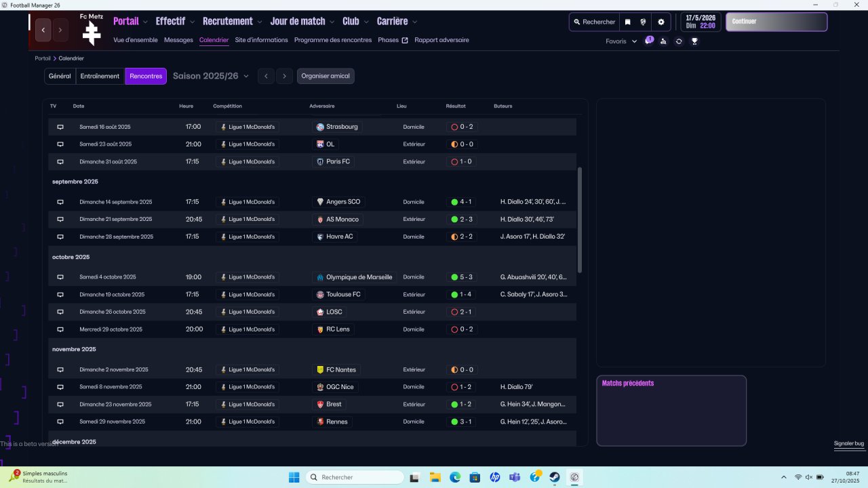Go back with the left navigation arrow

(x=43, y=30)
